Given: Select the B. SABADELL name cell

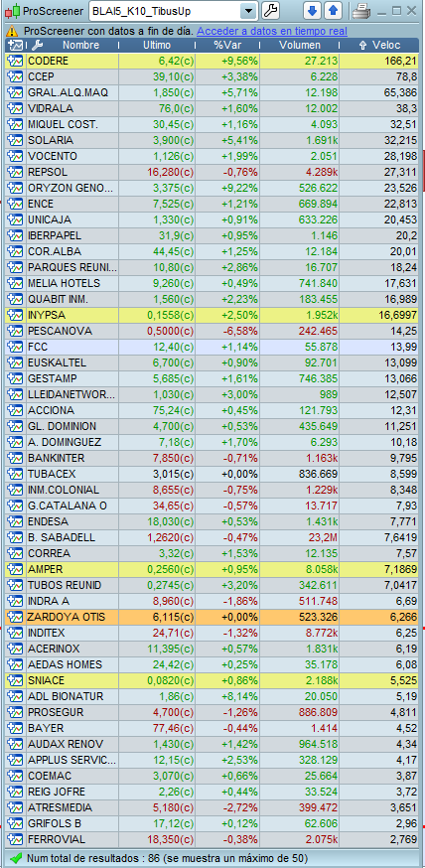Looking at the screenshot, I should [x=72, y=537].
